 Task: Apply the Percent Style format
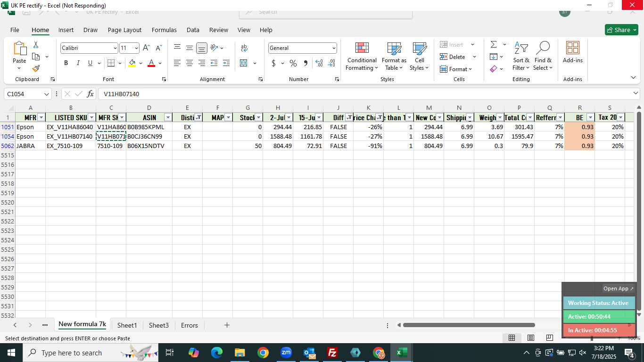pyautogui.click(x=293, y=63)
